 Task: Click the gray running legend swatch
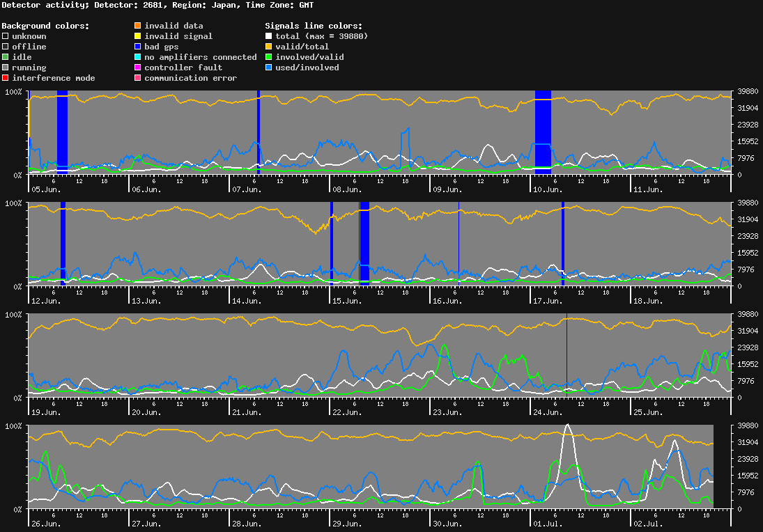click(x=6, y=67)
